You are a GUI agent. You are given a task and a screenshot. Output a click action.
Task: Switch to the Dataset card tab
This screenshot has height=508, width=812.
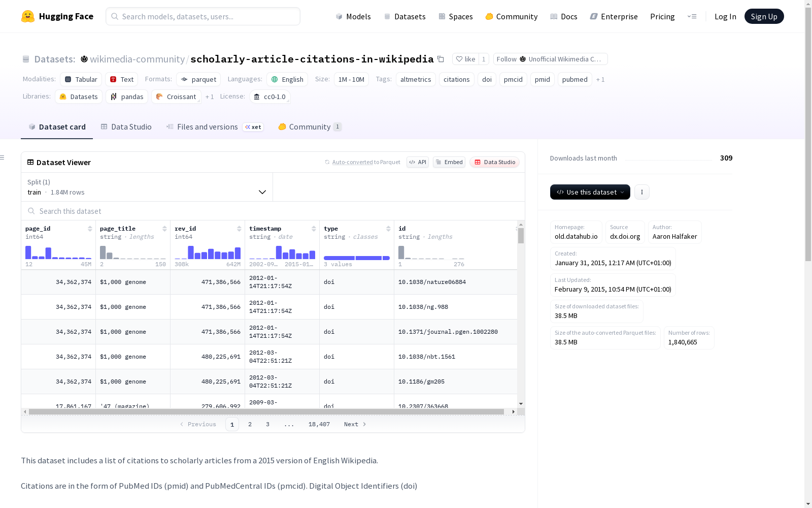tap(57, 127)
